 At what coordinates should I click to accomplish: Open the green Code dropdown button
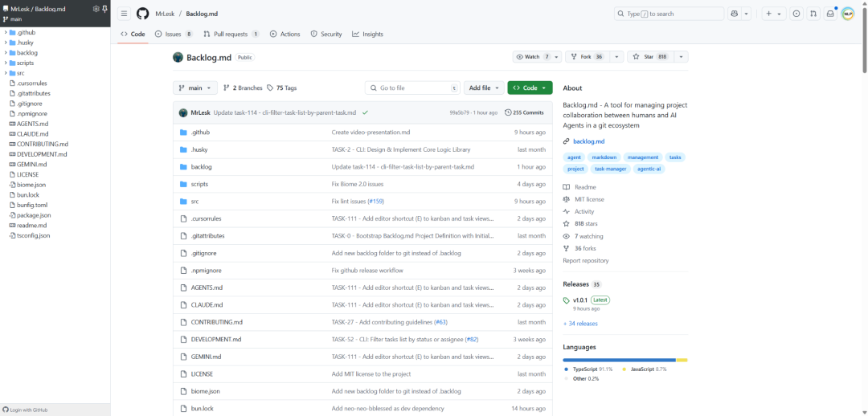coord(530,88)
